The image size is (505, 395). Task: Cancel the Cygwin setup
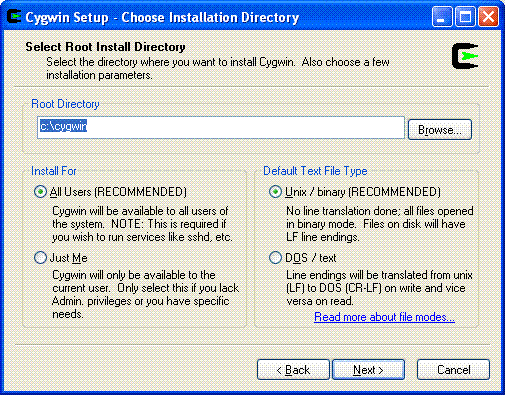453,370
